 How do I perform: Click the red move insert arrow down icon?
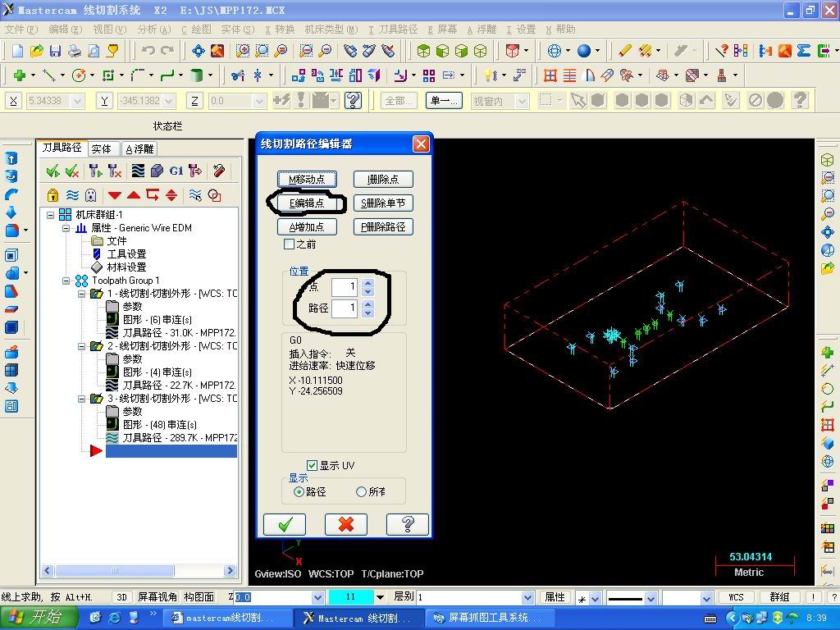(115, 195)
